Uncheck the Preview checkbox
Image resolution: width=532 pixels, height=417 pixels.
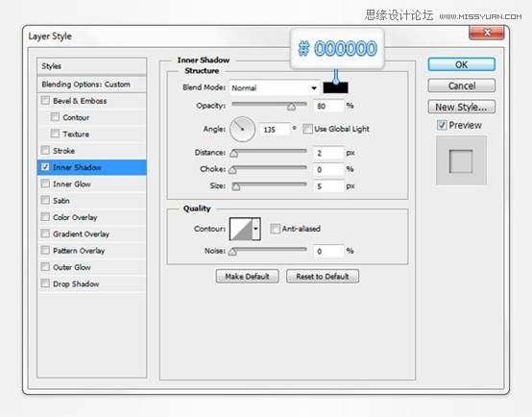[442, 125]
